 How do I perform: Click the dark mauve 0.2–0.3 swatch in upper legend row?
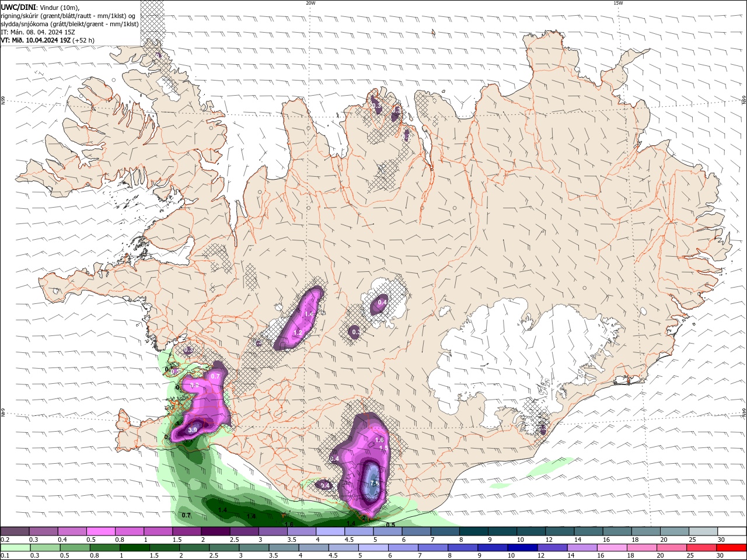click(x=15, y=531)
